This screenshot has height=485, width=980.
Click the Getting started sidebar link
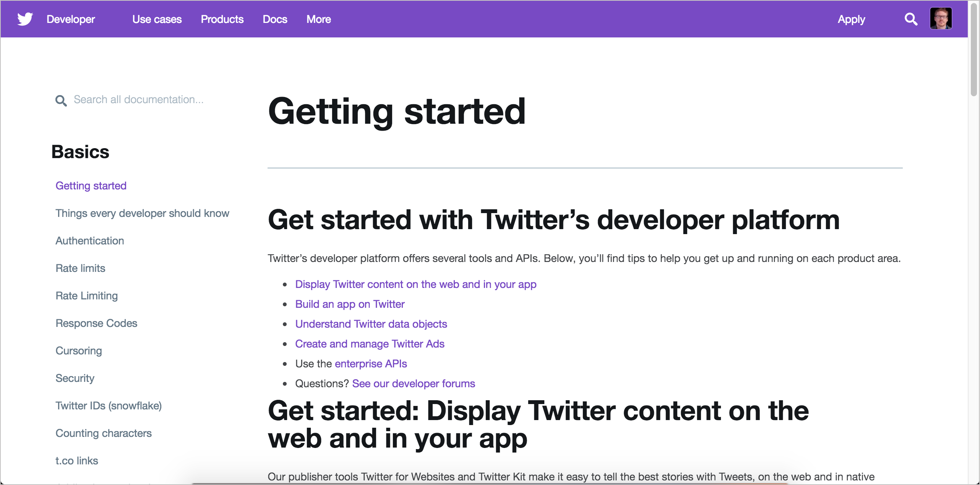(x=91, y=185)
